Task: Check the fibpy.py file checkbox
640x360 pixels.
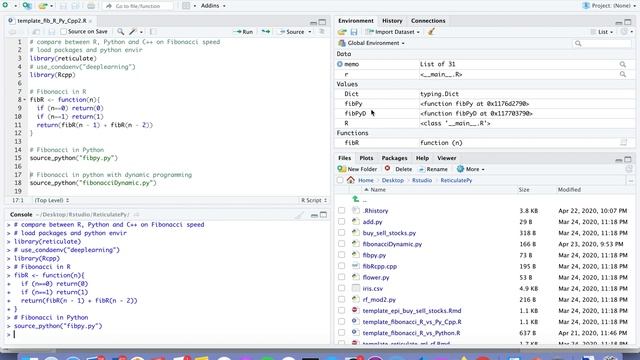Action: [341, 255]
